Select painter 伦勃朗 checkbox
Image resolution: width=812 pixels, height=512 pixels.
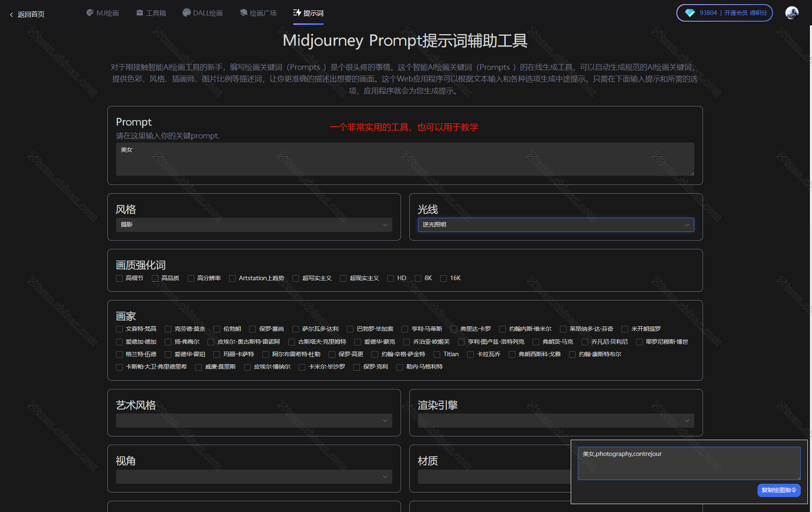217,329
